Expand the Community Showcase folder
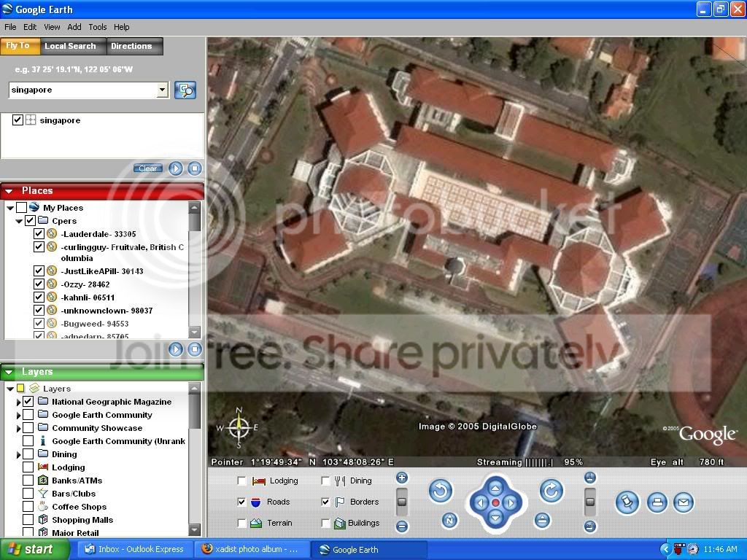The width and height of the screenshot is (747, 560). [18, 428]
